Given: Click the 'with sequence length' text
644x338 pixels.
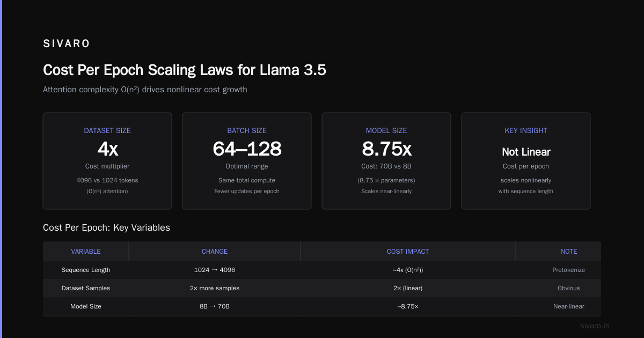Looking at the screenshot, I should (x=526, y=191).
